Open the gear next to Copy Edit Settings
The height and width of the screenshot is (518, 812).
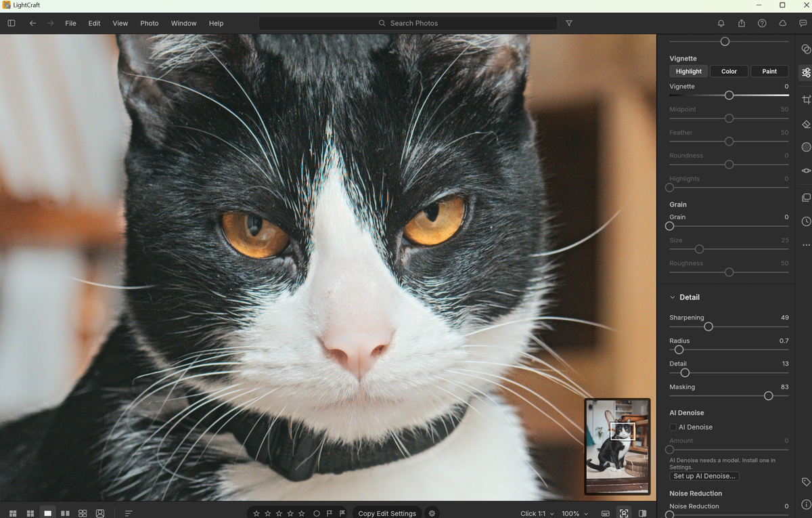tap(432, 513)
